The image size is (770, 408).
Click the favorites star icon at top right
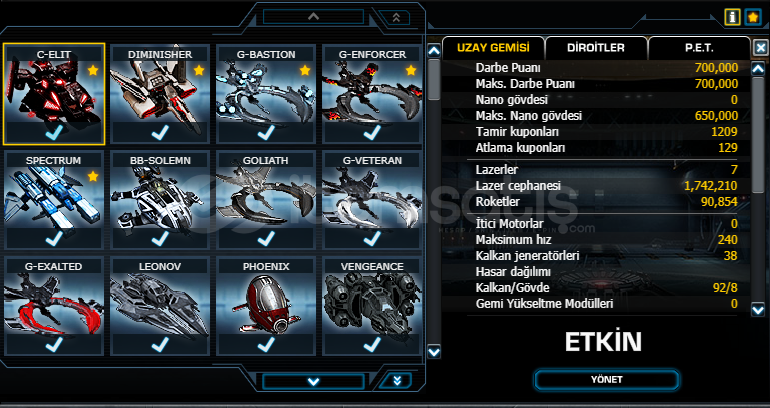coord(753,18)
